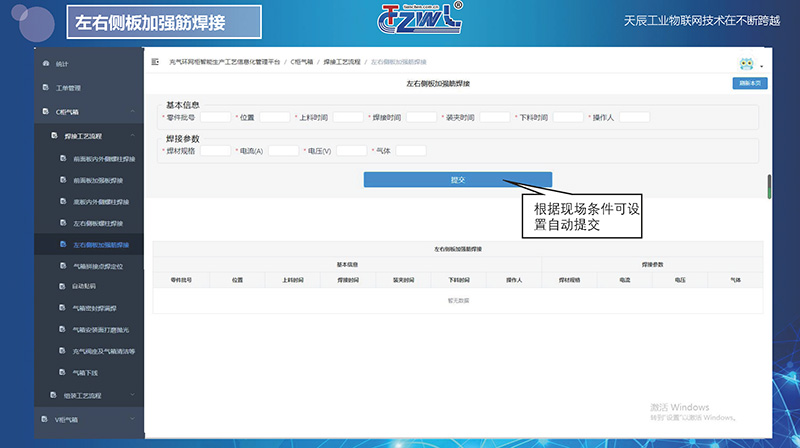
Task: Collapse the 焊接工艺流程 submenu chevron
Action: click(x=132, y=135)
